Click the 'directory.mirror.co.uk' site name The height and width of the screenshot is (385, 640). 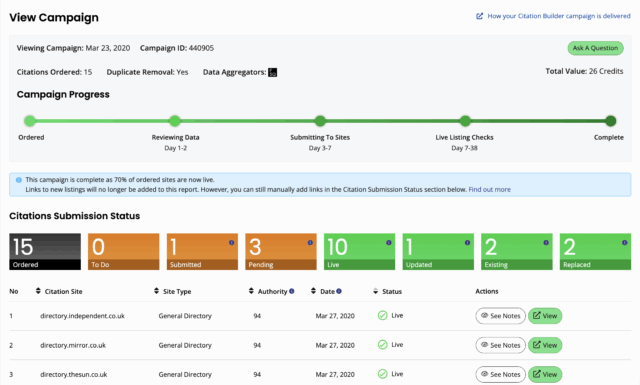[73, 345]
